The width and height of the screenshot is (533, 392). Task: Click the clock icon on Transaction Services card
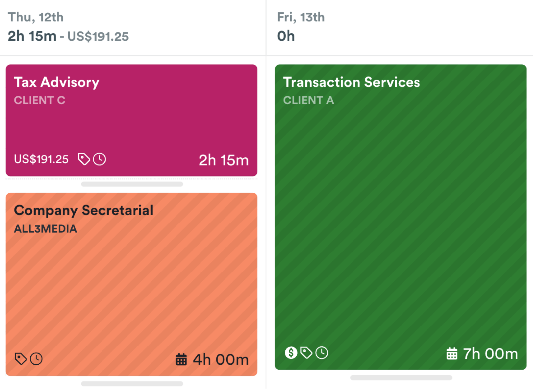(x=322, y=353)
